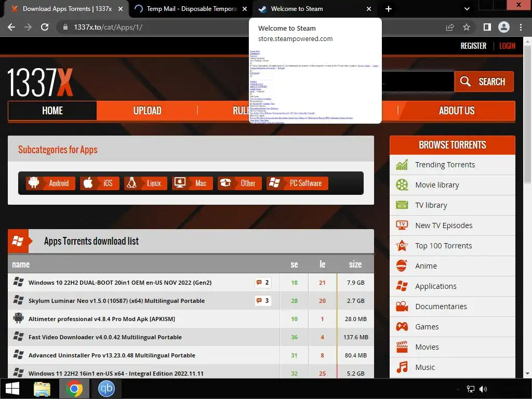Click the Anime ninja icon

point(402,266)
